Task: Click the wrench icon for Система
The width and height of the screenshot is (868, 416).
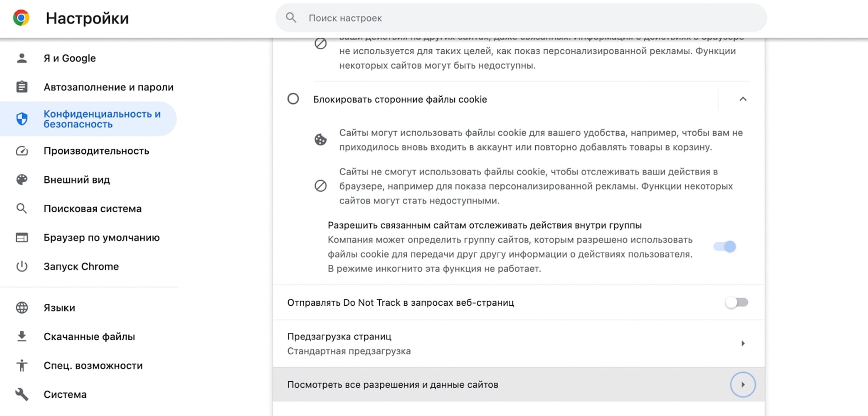Action: (x=22, y=394)
